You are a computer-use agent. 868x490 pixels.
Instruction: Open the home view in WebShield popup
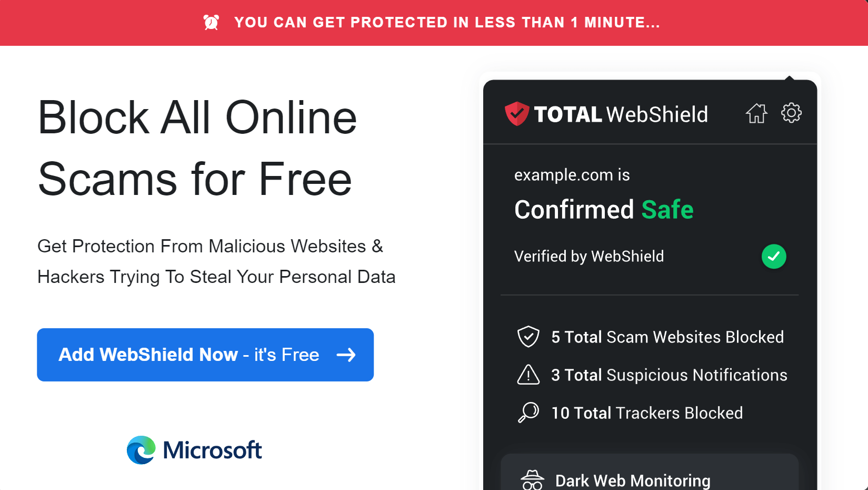(756, 113)
